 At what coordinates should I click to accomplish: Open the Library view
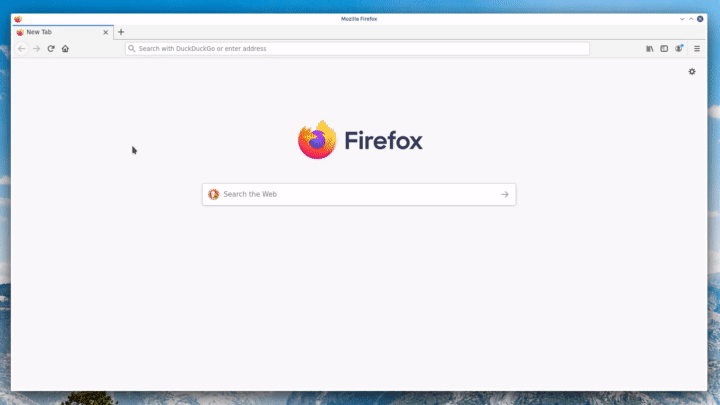pyautogui.click(x=650, y=49)
